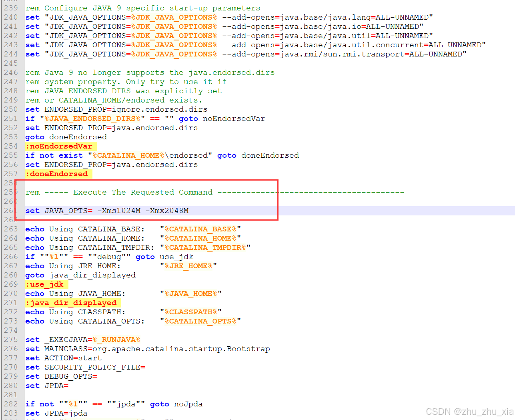Click the highlighted :doneEndorsed label
The height and width of the screenshot is (420, 515).
tap(56, 174)
